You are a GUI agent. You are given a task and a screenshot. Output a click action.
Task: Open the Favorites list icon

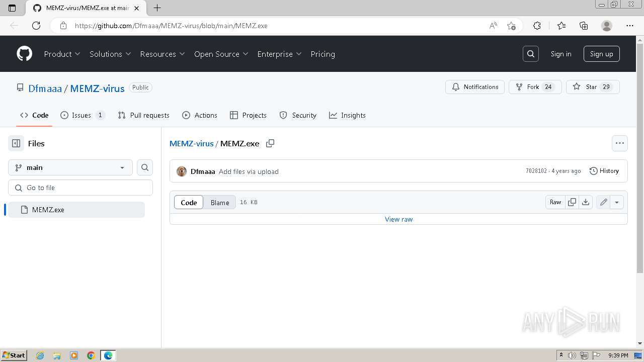[561, 26]
